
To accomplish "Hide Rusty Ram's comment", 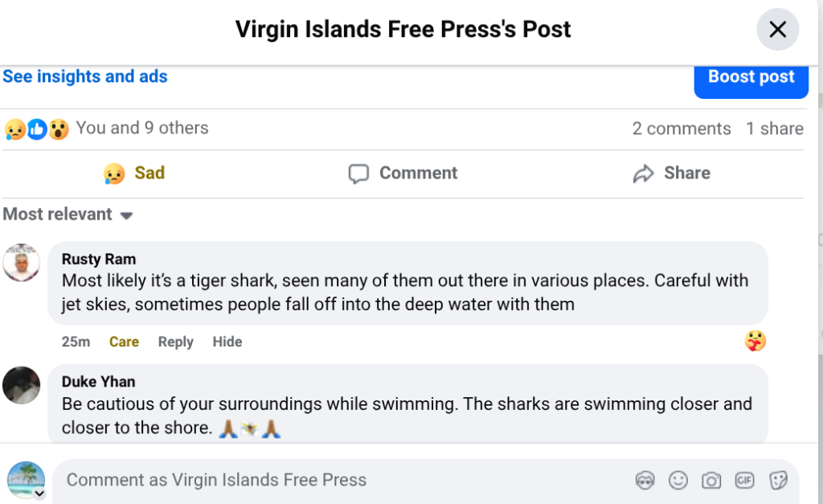I will 227,342.
